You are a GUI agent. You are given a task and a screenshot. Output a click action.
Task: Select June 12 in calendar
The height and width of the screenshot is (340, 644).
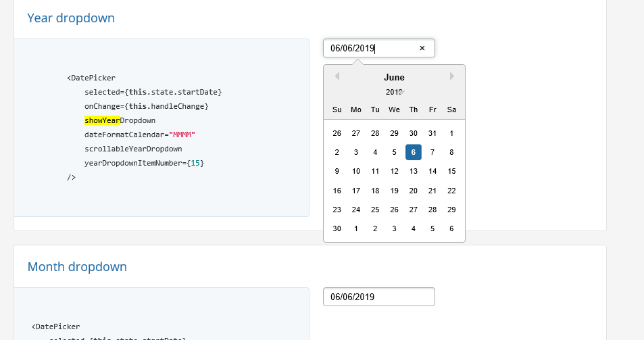(394, 171)
